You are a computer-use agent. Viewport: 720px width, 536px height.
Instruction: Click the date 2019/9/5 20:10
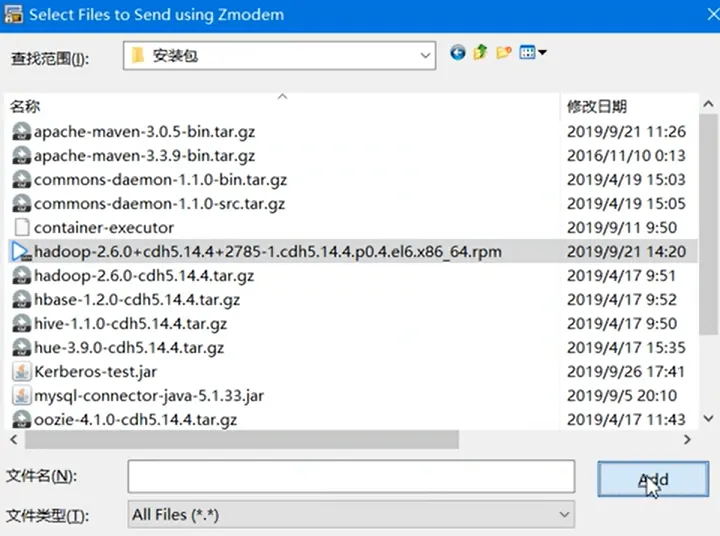(622, 395)
